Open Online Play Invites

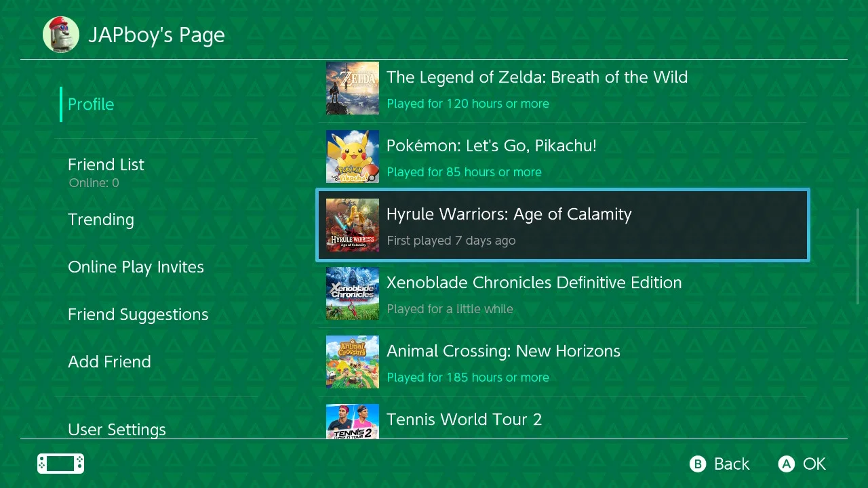[136, 267]
